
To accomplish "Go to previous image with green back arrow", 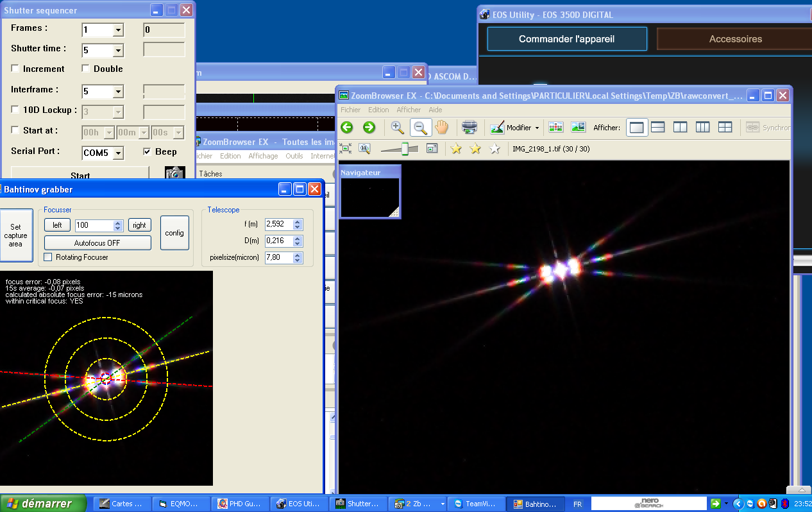I will click(x=347, y=127).
